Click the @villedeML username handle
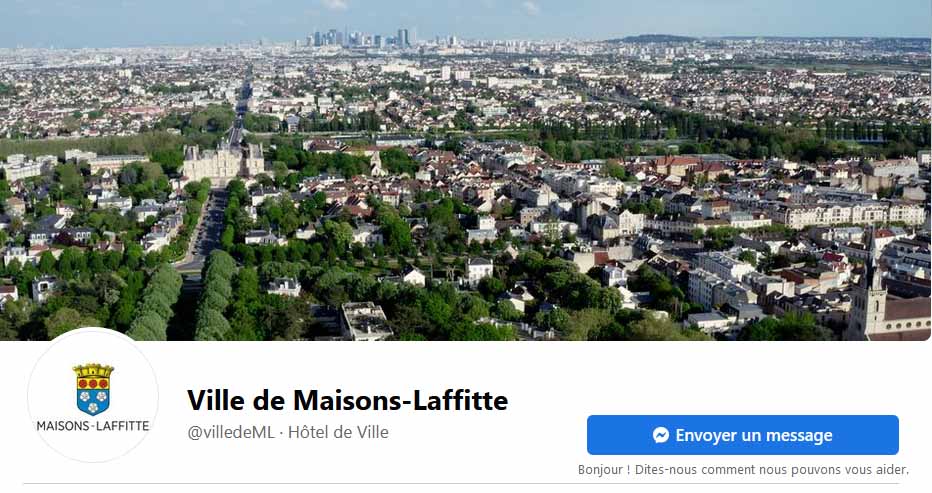 click(x=231, y=432)
